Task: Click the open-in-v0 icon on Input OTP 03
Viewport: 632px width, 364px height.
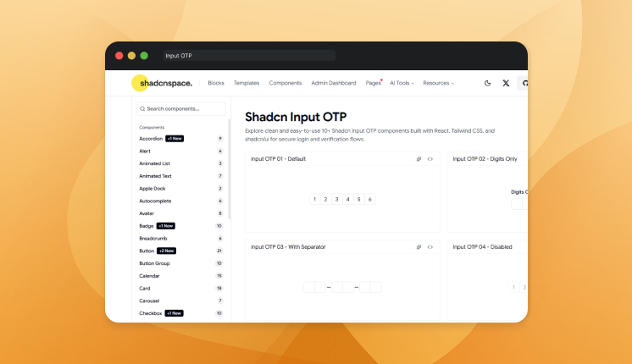Action: pos(419,247)
